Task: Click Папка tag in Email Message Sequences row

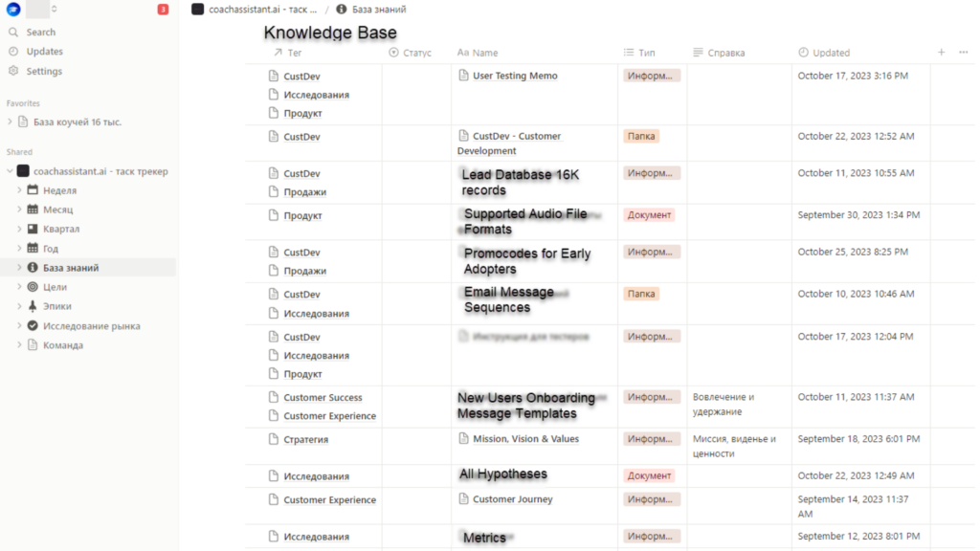Action: (x=641, y=294)
